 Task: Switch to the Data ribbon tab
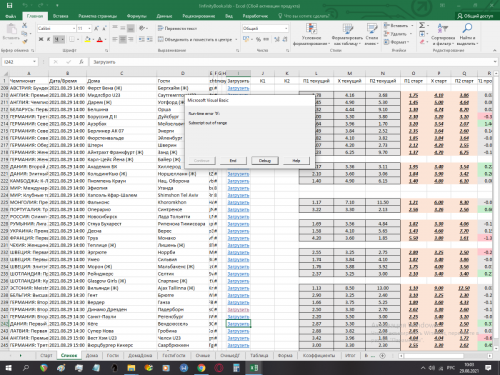tap(164, 16)
